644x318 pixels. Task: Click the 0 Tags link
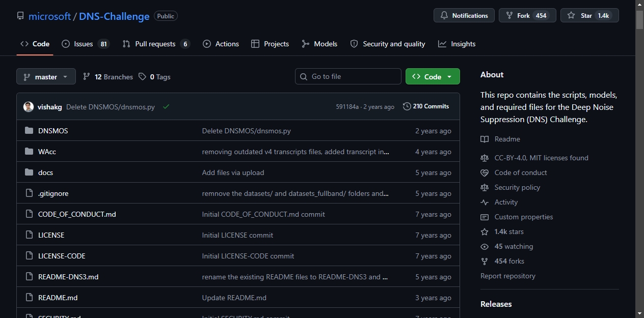pyautogui.click(x=155, y=77)
